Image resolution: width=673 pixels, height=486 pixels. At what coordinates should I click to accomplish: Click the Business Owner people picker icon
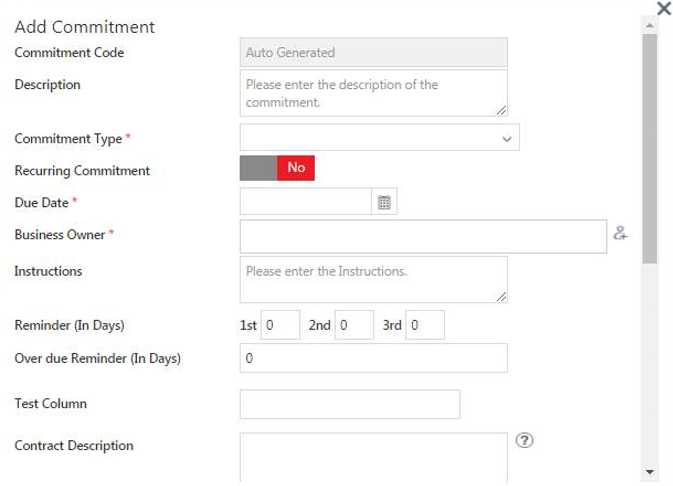(620, 233)
